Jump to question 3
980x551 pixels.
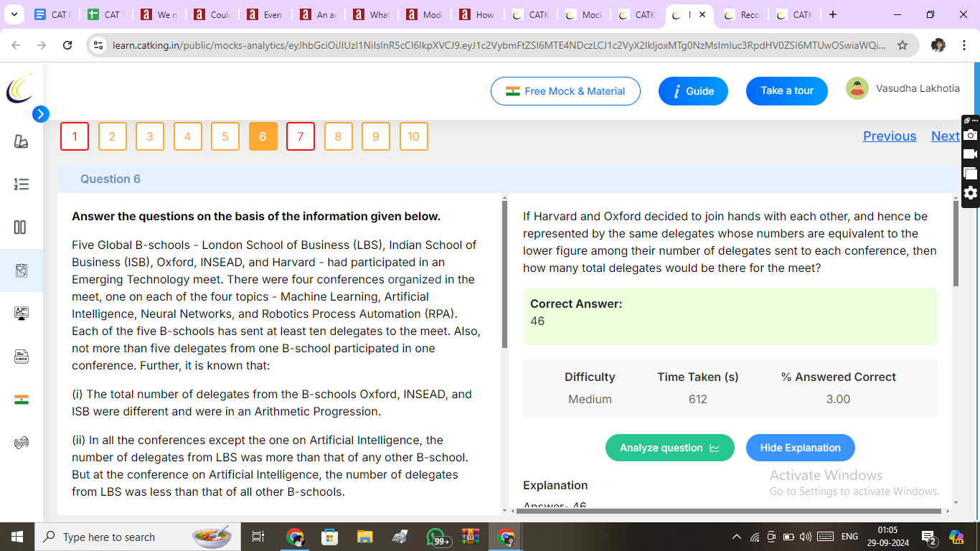[x=150, y=136]
